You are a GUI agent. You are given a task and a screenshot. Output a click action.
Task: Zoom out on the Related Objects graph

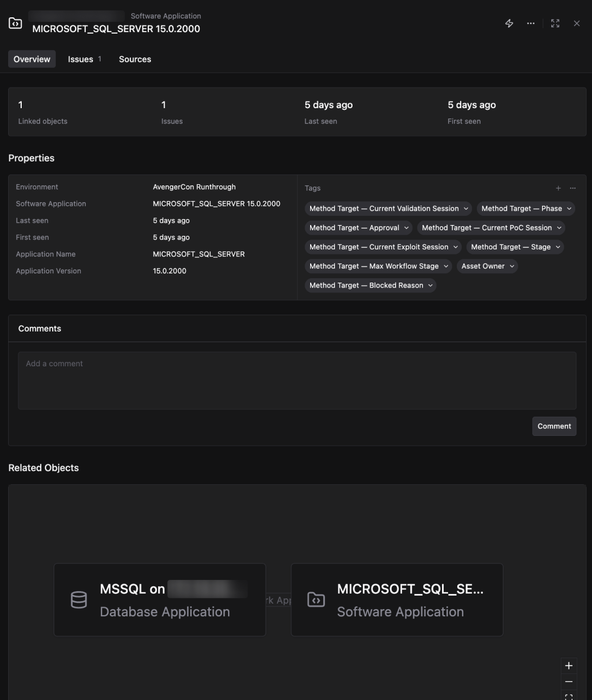tap(569, 682)
